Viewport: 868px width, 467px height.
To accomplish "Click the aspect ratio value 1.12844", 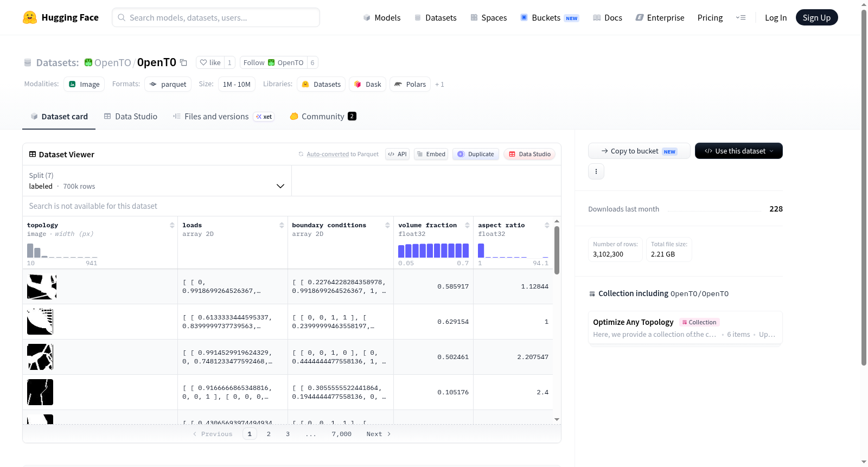I will pos(535,286).
